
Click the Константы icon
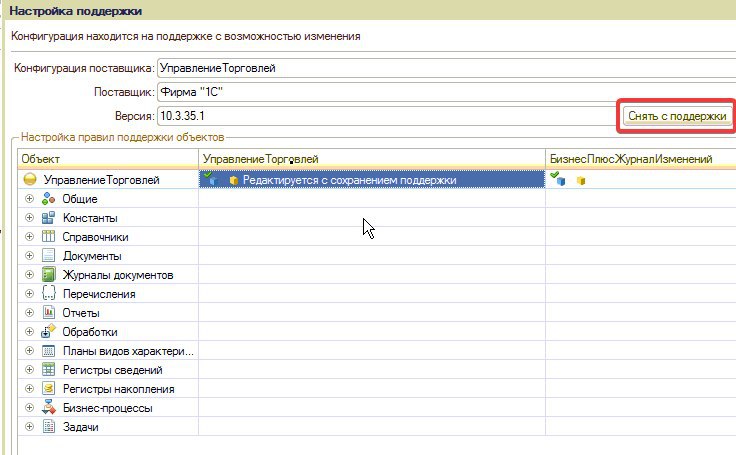click(x=48, y=217)
